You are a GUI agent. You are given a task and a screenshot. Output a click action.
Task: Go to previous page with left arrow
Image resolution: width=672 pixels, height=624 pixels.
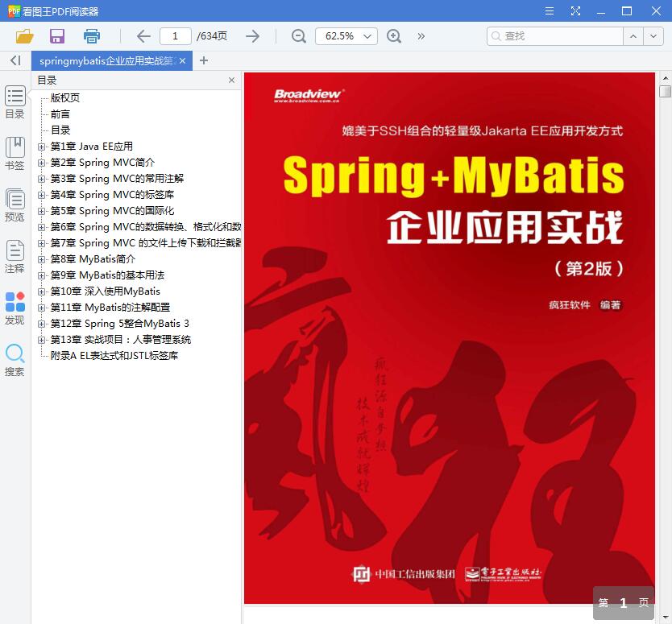coord(143,36)
